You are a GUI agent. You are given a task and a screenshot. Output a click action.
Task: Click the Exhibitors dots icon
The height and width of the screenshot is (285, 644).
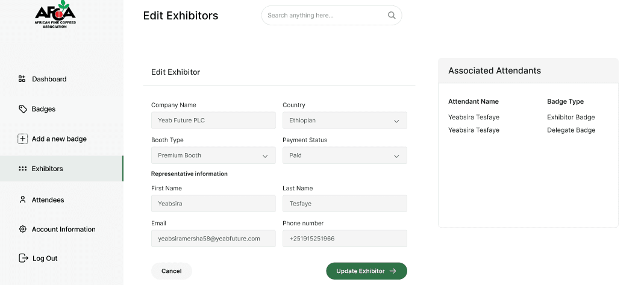pos(23,169)
